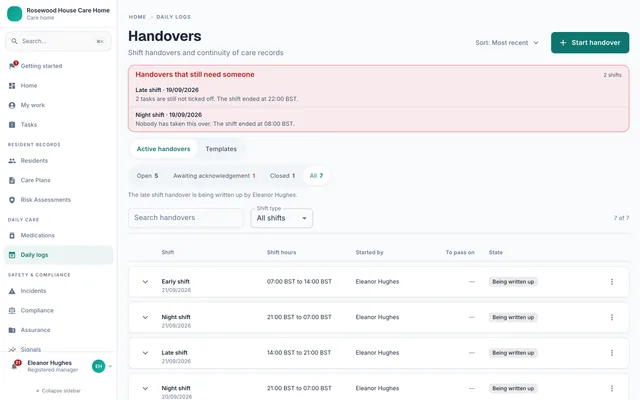Click the '7 of 7' results count

pos(621,218)
